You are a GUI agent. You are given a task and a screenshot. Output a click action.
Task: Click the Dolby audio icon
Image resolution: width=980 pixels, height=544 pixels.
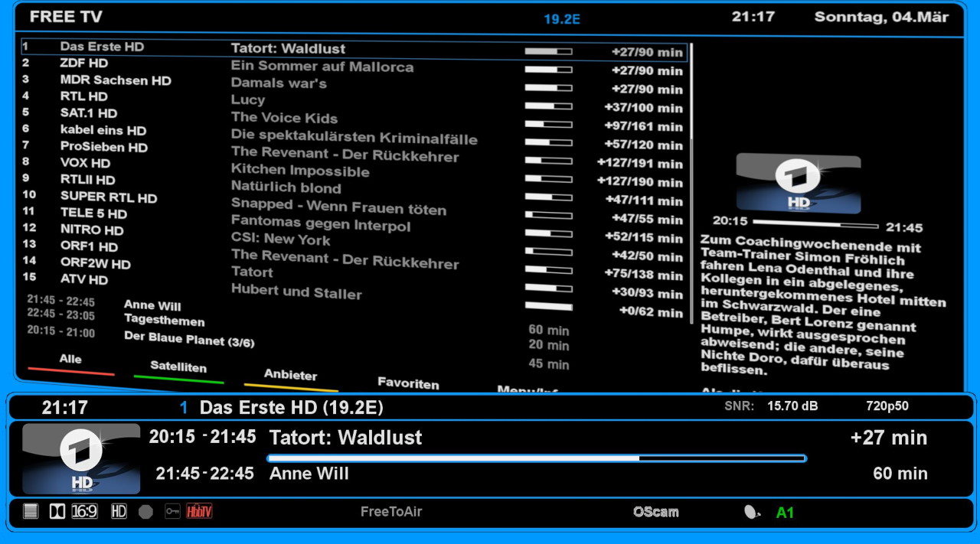pos(57,511)
